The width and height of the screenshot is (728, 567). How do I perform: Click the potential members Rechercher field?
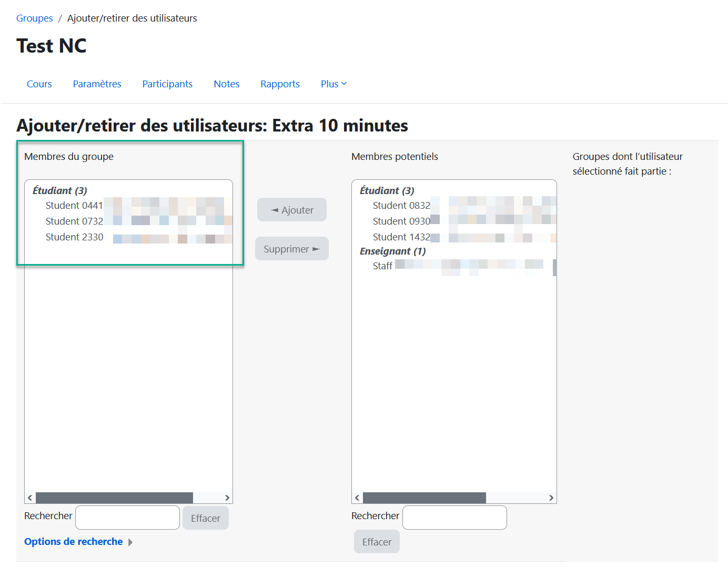(x=454, y=518)
